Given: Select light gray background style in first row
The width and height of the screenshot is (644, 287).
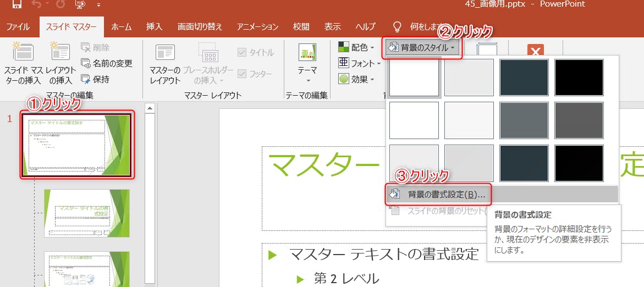Looking at the screenshot, I should tap(469, 77).
